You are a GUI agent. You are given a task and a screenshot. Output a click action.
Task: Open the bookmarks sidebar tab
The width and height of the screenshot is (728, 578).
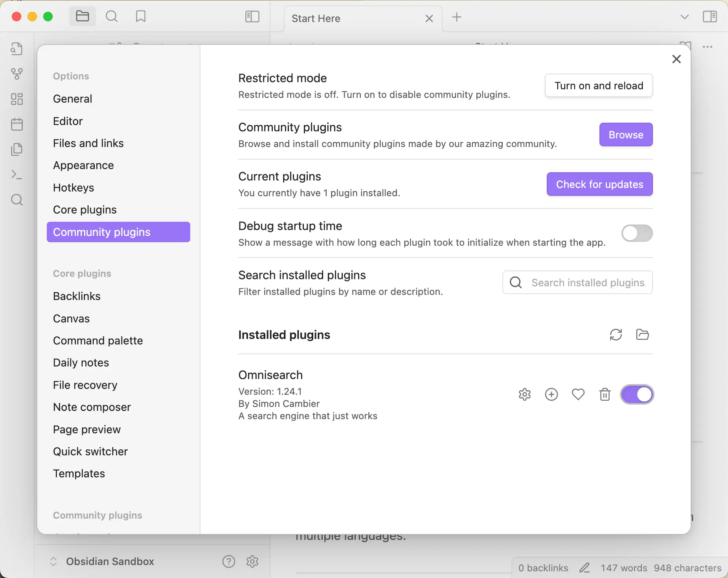click(x=140, y=17)
